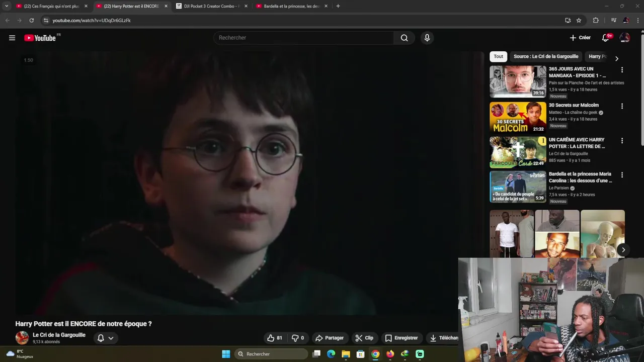
Task: Open Firefox from the taskbar
Action: (x=390, y=354)
